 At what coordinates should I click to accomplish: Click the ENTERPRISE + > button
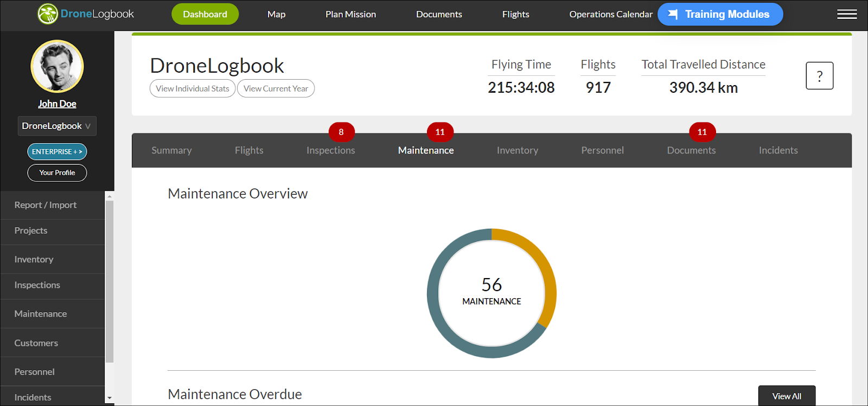pyautogui.click(x=57, y=152)
